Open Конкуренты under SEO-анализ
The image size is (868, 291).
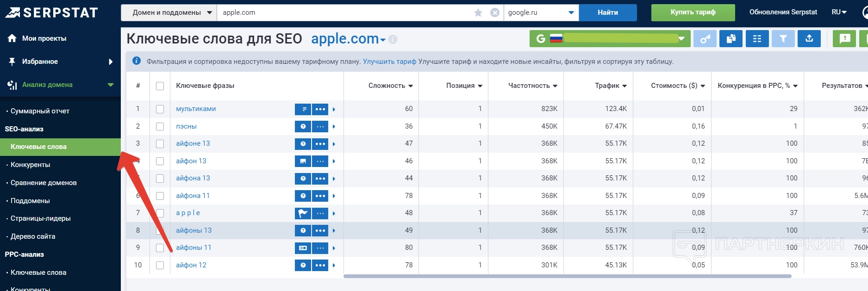[30, 165]
